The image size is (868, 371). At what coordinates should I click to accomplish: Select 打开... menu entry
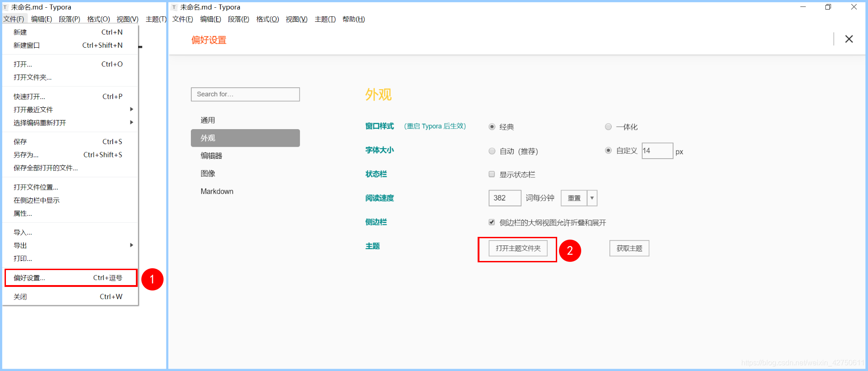[70, 64]
